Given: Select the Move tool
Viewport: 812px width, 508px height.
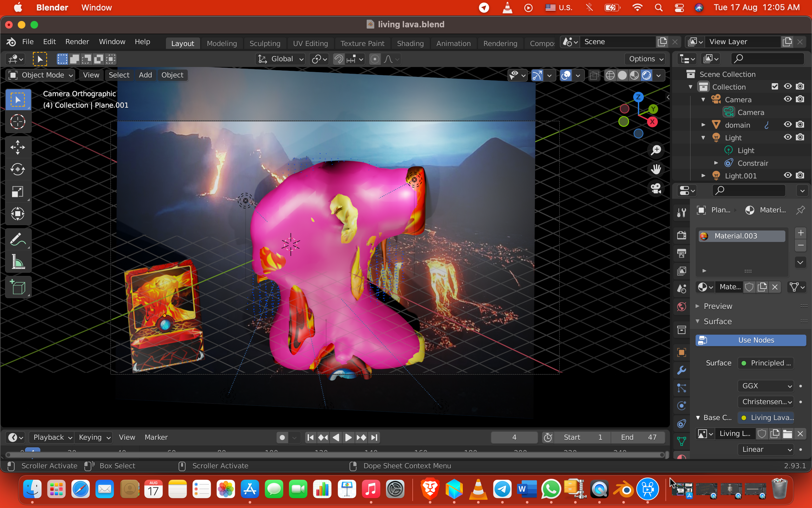Looking at the screenshot, I should pyautogui.click(x=18, y=147).
